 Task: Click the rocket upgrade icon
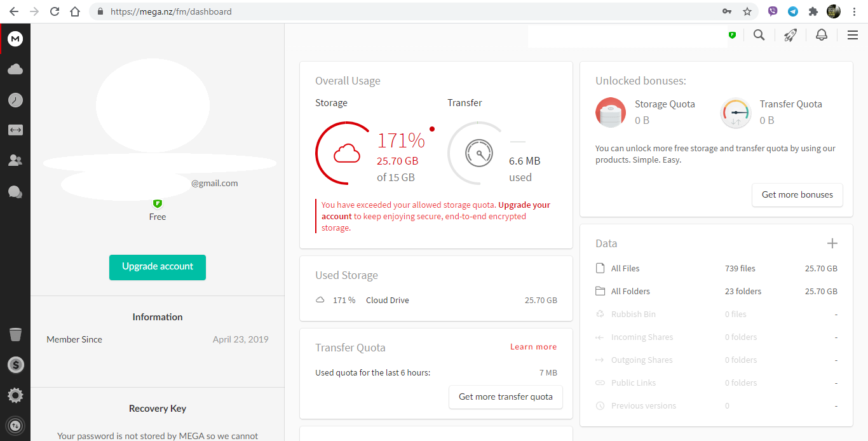point(790,35)
